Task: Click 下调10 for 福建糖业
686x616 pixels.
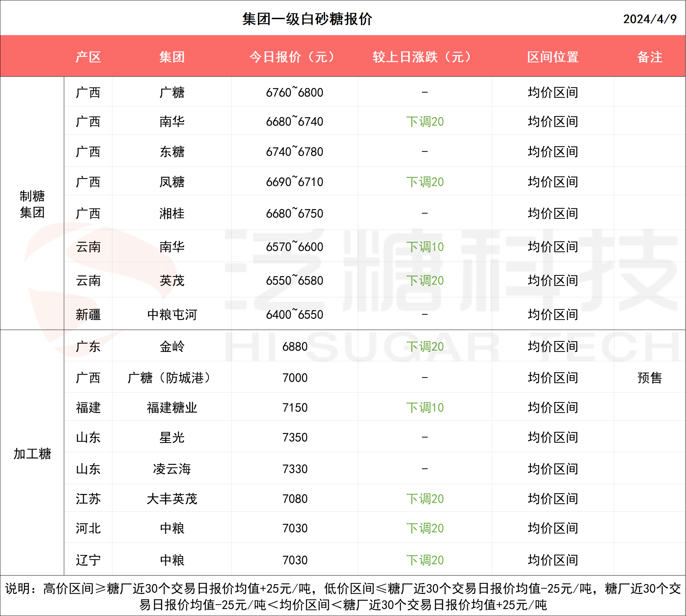Action: (425, 407)
